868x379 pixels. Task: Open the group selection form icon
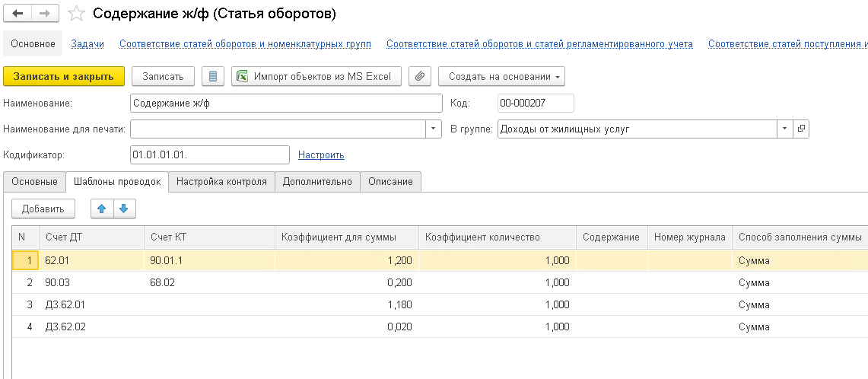pyautogui.click(x=801, y=129)
